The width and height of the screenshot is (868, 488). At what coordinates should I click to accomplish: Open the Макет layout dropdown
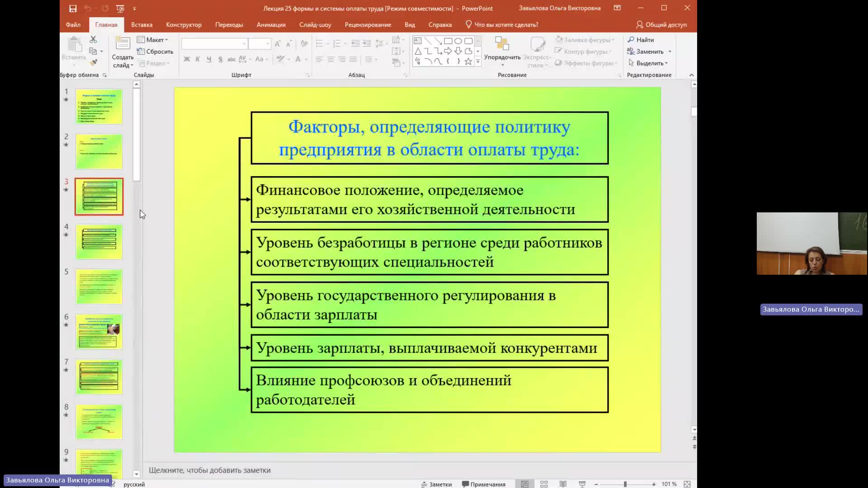point(153,40)
